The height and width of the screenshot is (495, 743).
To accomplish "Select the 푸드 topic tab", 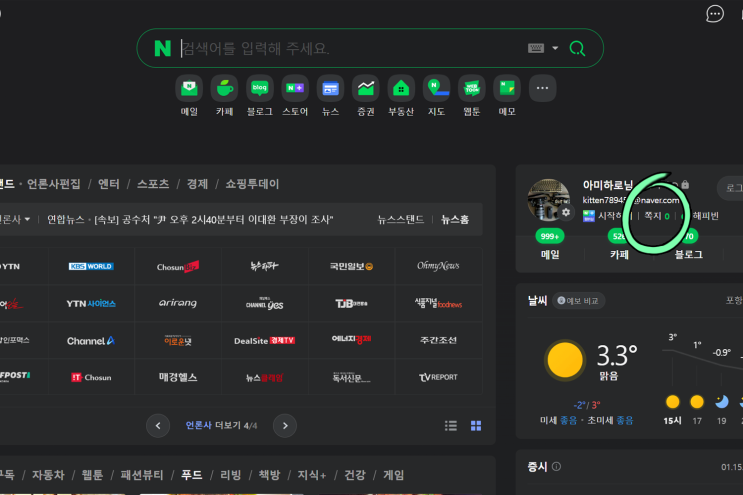I will click(x=192, y=475).
